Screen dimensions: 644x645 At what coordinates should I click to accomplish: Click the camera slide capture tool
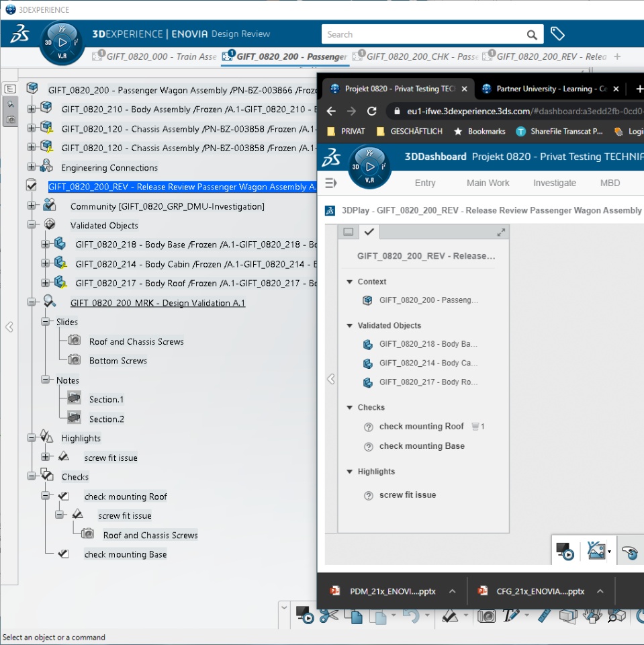(x=486, y=616)
